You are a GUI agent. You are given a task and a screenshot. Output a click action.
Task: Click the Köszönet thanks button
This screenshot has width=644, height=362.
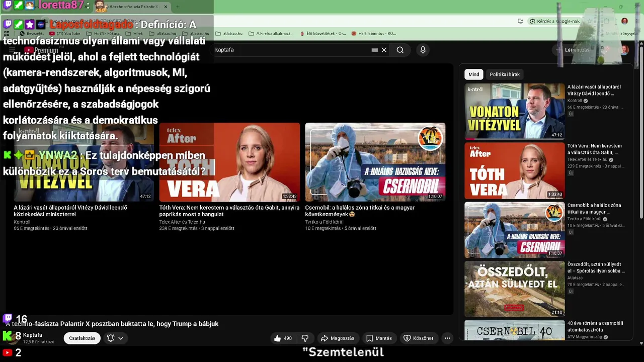coord(418,338)
